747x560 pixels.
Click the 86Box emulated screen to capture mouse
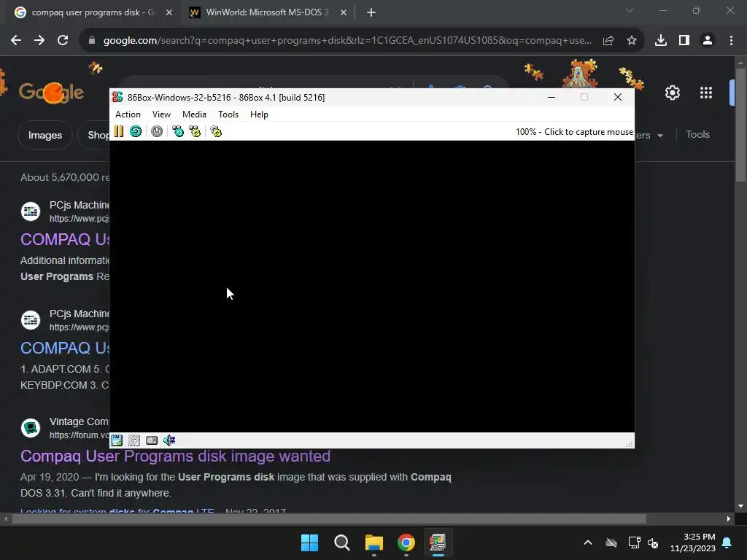coord(371,286)
